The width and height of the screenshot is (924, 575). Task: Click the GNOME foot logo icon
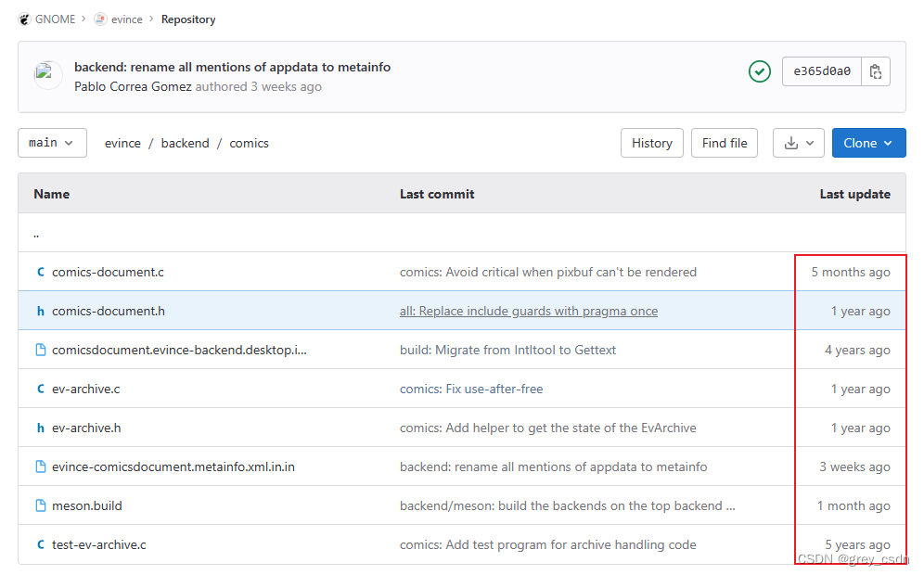(x=24, y=19)
